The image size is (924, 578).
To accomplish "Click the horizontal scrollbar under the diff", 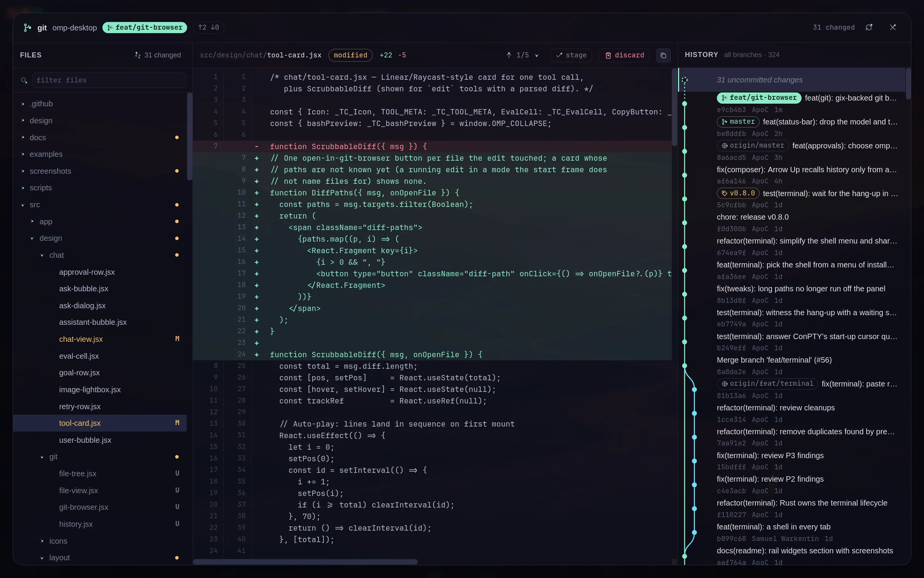I will tap(305, 562).
